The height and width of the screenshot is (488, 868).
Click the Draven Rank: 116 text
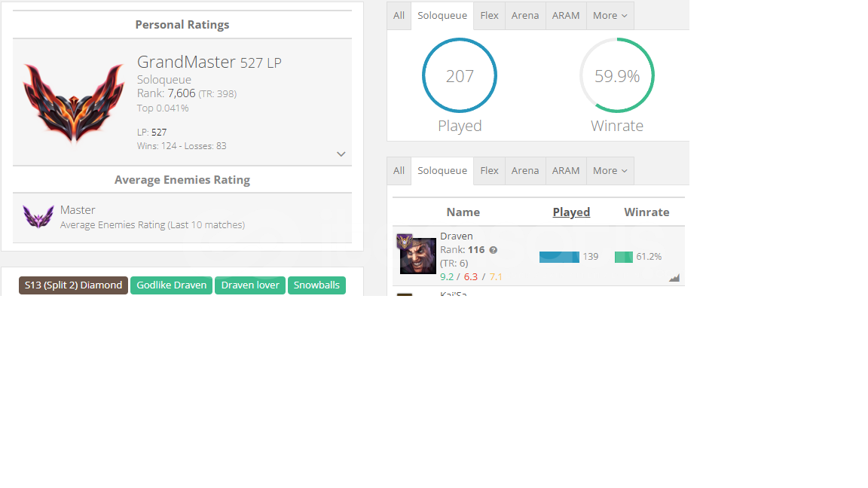(462, 250)
